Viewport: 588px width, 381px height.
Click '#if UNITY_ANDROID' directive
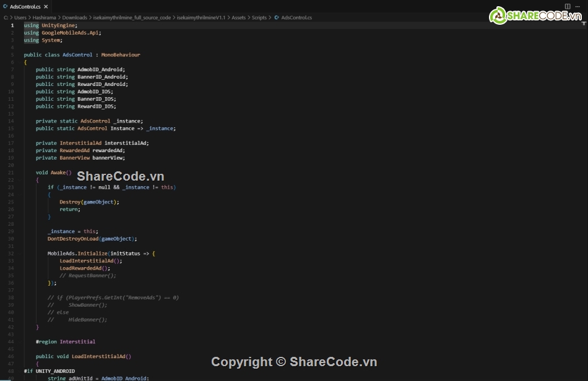point(49,371)
